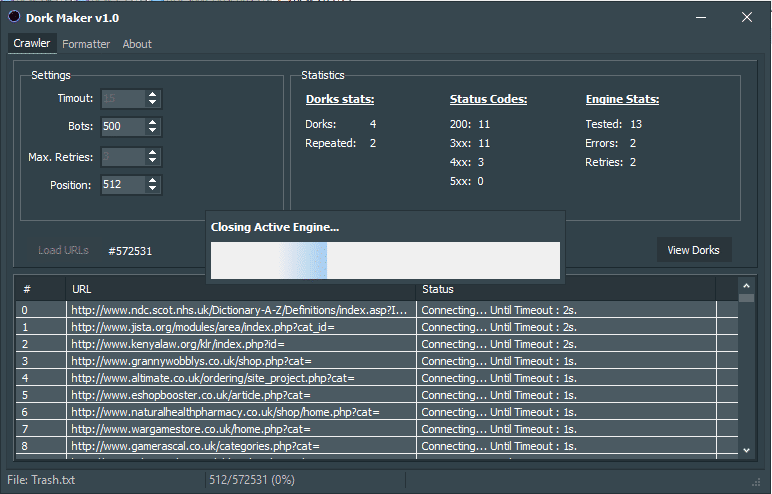Image resolution: width=772 pixels, height=494 pixels.
Task: Click the Dork Maker app icon
Action: (14, 16)
